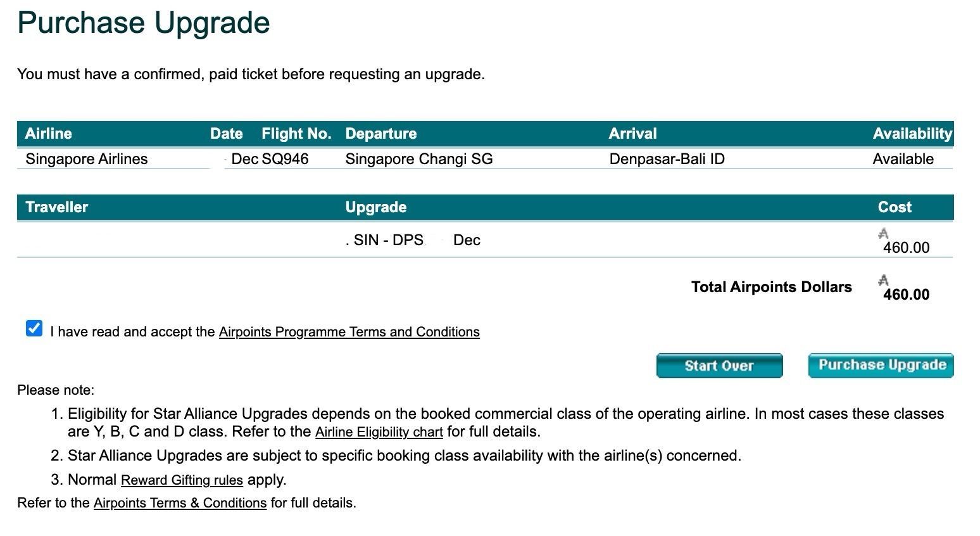Open Airpoints Terms & Conditions footer link
The image size is (980, 536).
tap(180, 503)
